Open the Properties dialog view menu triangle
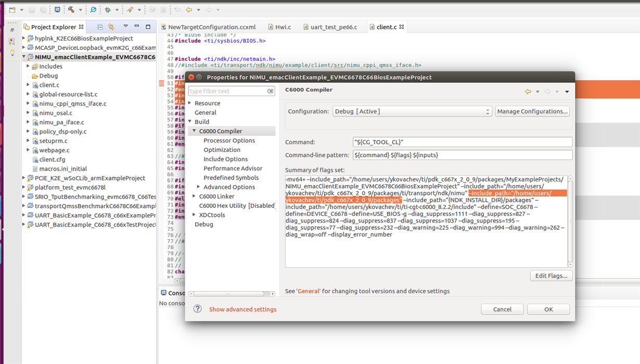640x364 pixels. (x=567, y=92)
